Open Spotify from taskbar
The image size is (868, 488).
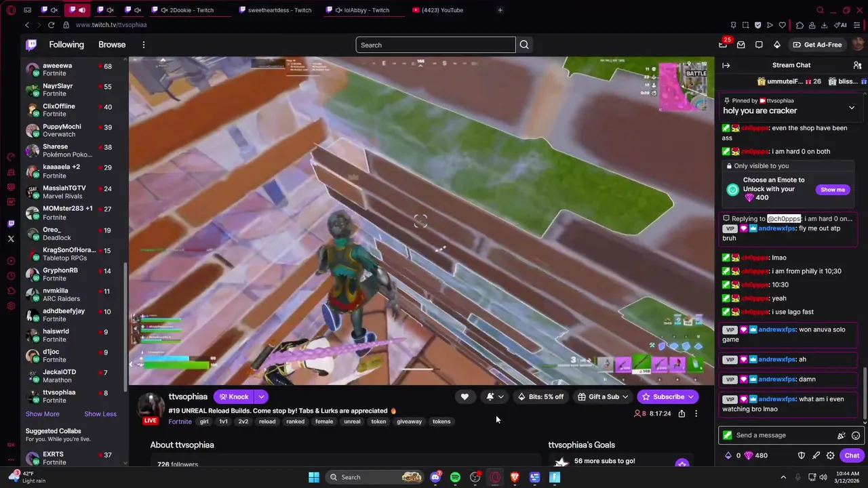tap(455, 477)
